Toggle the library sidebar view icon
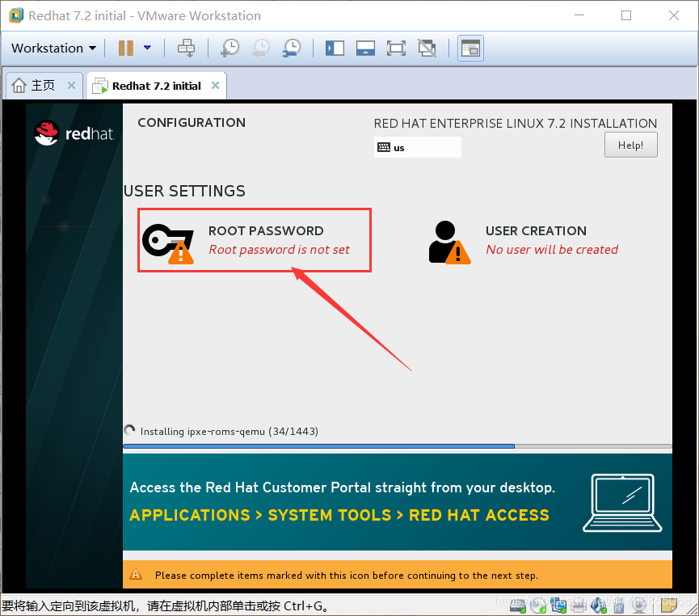This screenshot has height=616, width=699. point(335,48)
